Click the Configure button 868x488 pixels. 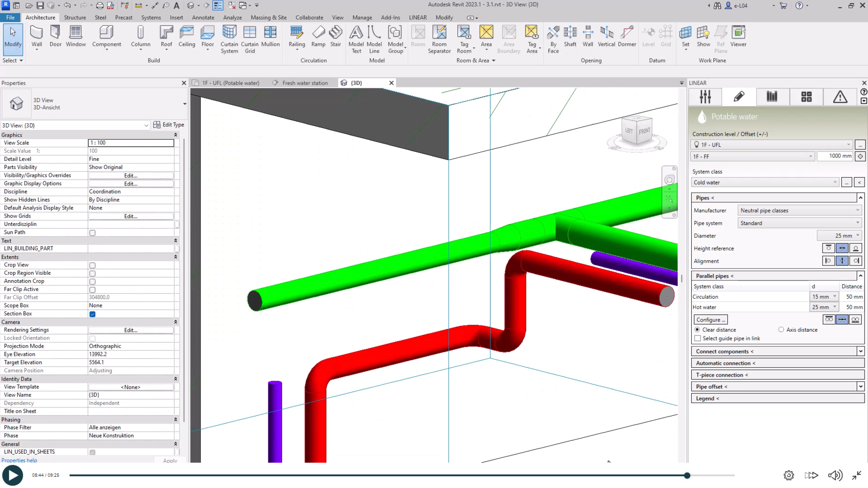[710, 320]
